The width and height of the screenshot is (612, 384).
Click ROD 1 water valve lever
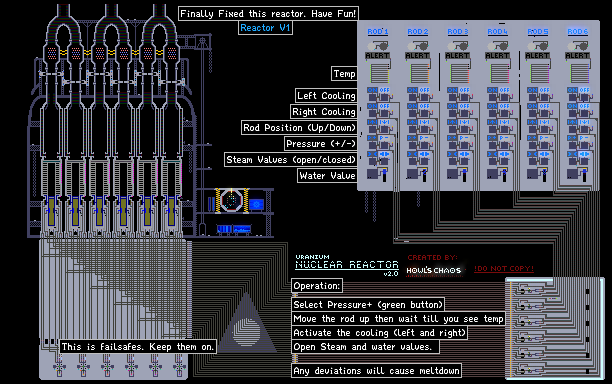pos(384,174)
